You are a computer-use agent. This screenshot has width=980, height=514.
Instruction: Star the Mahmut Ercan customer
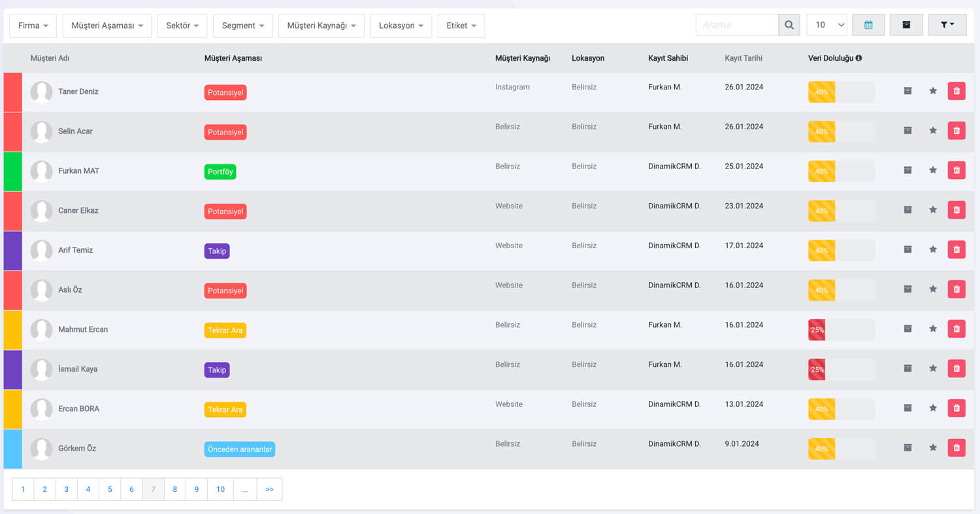pyautogui.click(x=933, y=329)
